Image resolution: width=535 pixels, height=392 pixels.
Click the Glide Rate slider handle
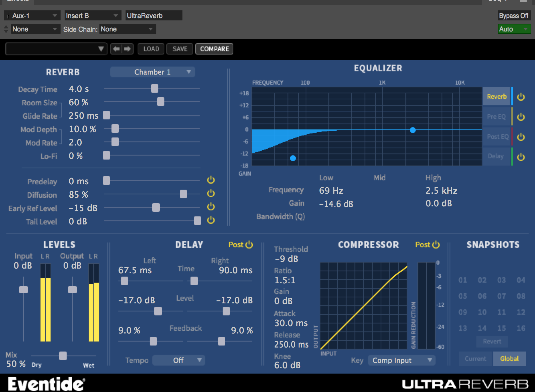(x=106, y=115)
